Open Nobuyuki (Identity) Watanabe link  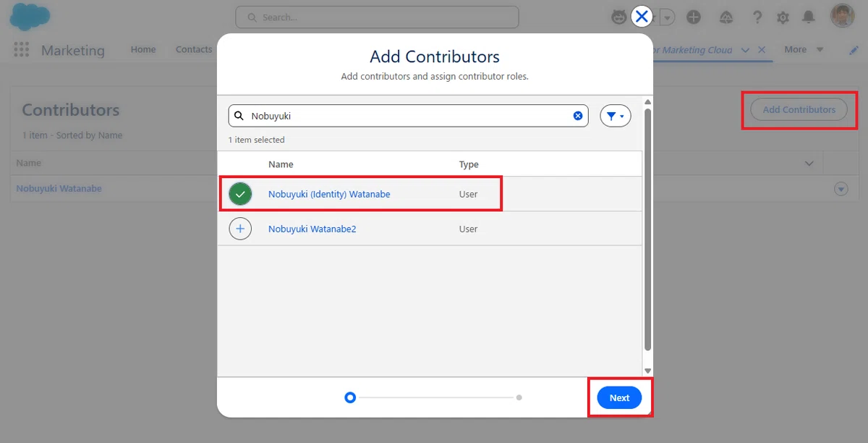pos(329,194)
